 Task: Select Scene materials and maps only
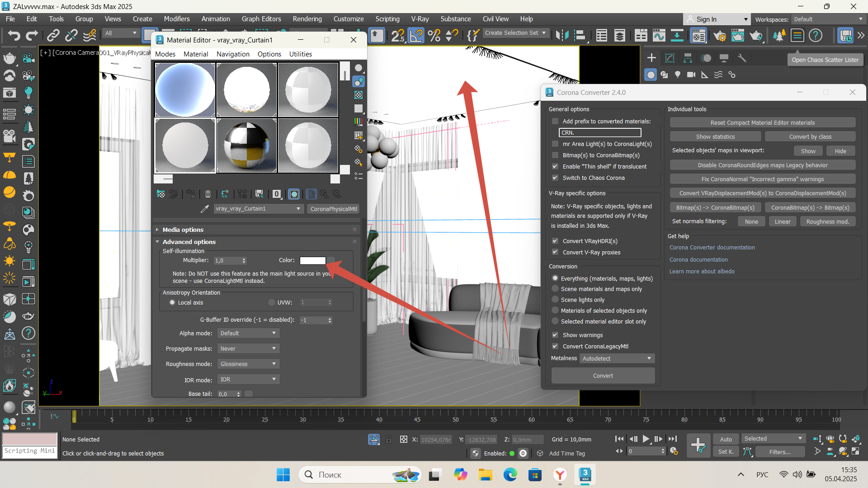[555, 289]
